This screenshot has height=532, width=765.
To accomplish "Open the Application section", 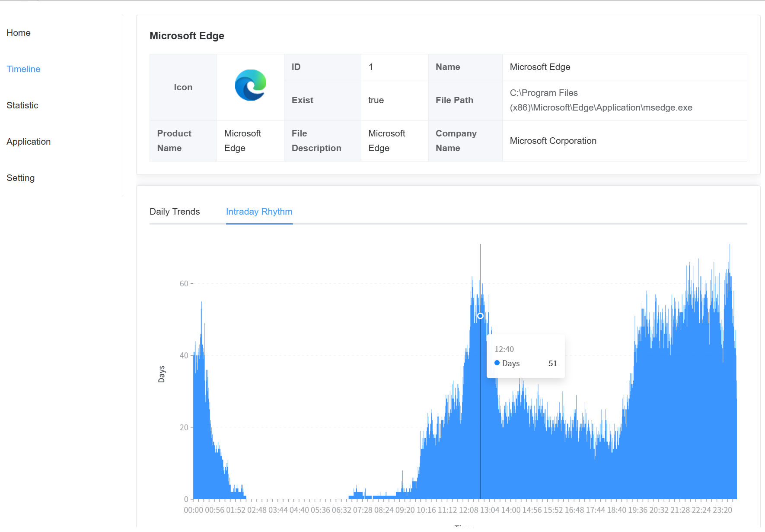I will pos(29,142).
